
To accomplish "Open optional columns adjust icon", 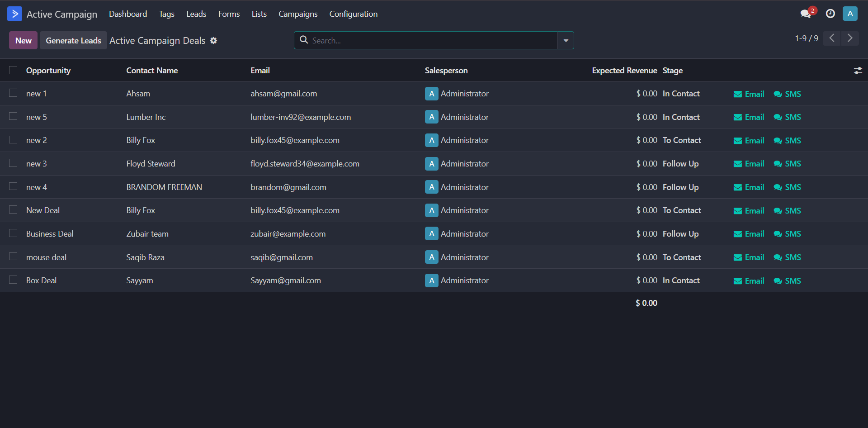I will [x=858, y=71].
